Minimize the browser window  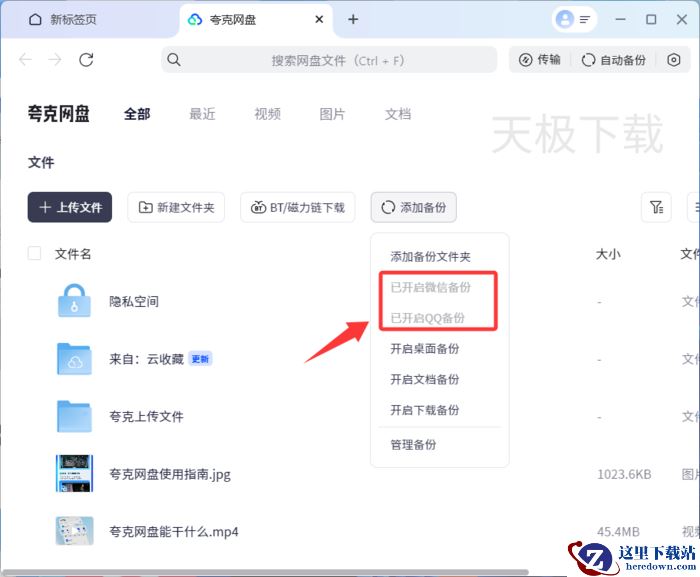(x=620, y=19)
